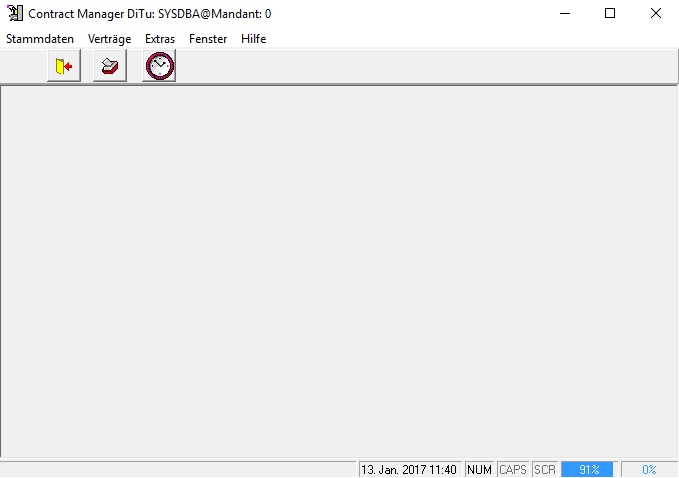The width and height of the screenshot is (679, 478).
Task: Click the date and time status field
Action: (x=410, y=469)
